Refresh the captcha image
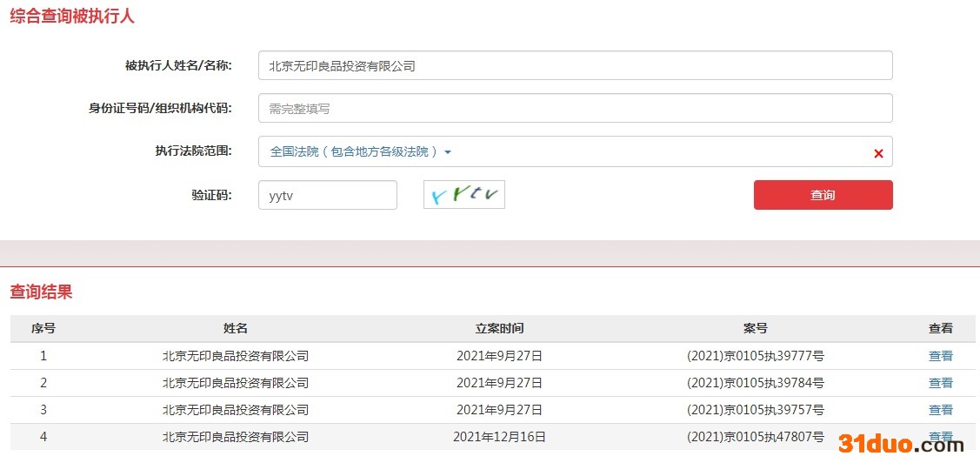Image resolution: width=980 pixels, height=463 pixels. (463, 194)
